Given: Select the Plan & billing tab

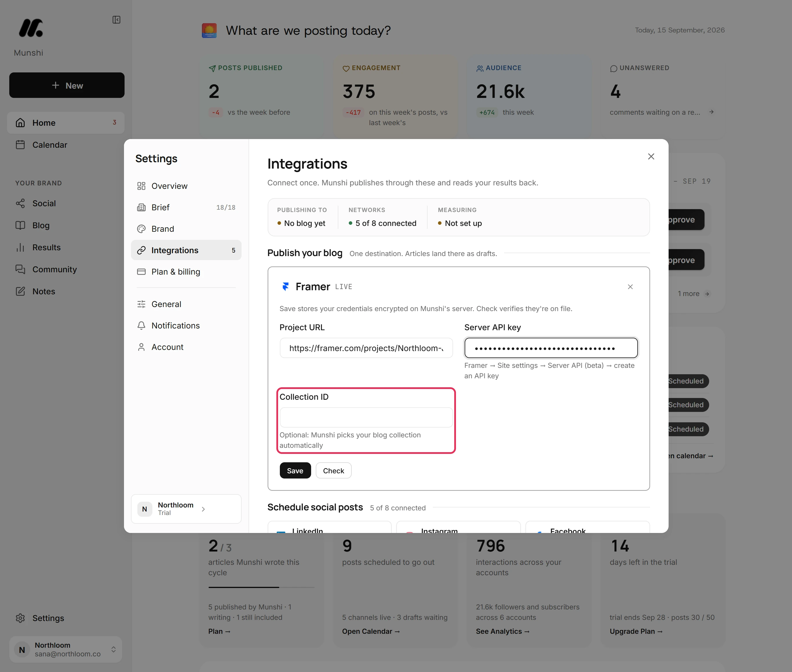Looking at the screenshot, I should pyautogui.click(x=186, y=272).
